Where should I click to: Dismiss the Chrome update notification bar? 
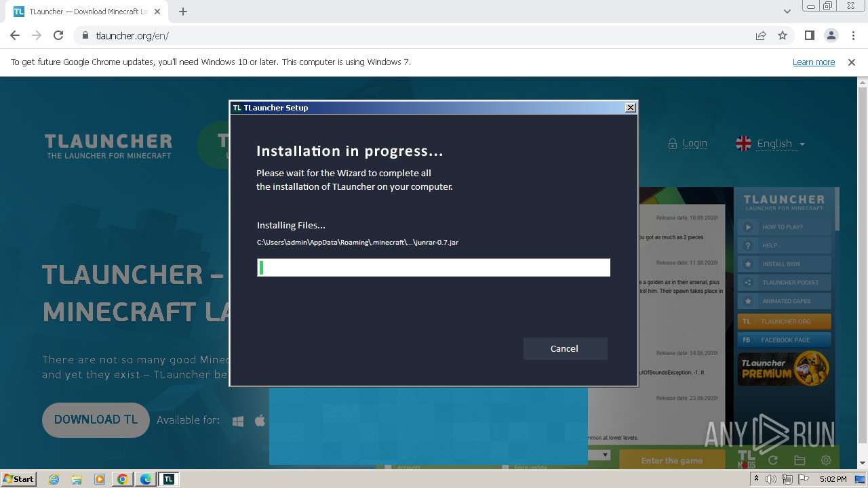tap(852, 62)
